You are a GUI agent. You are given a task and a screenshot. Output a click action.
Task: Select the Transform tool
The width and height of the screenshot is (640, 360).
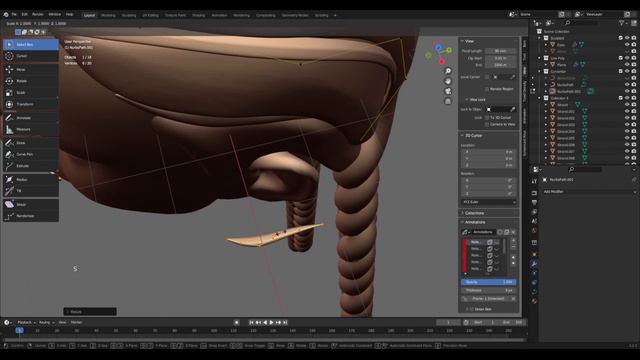(31, 104)
